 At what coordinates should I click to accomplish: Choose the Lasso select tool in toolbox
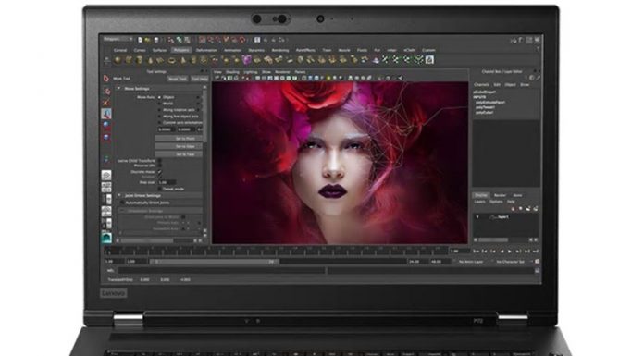(x=106, y=91)
